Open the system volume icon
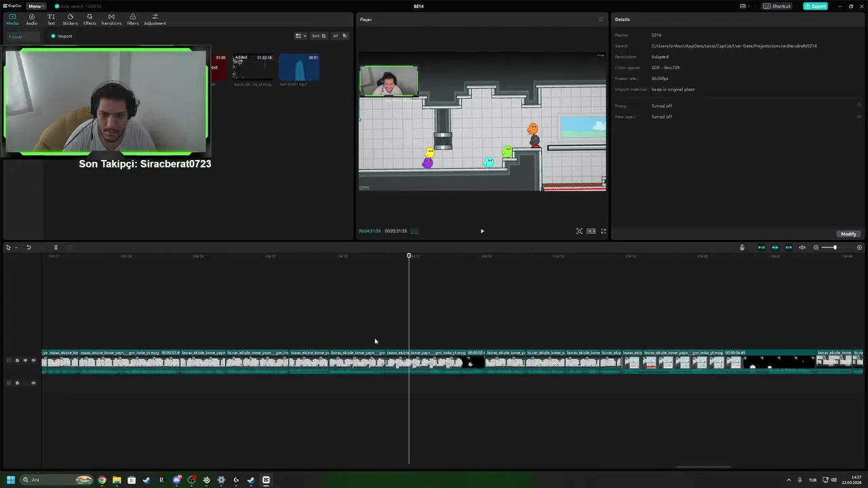868x488 pixels. 833,480
